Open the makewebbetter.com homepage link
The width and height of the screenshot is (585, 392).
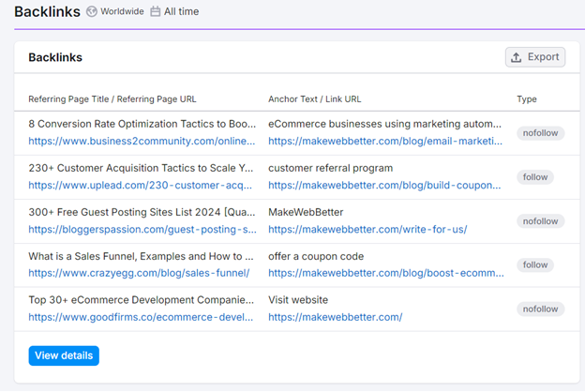(x=336, y=317)
